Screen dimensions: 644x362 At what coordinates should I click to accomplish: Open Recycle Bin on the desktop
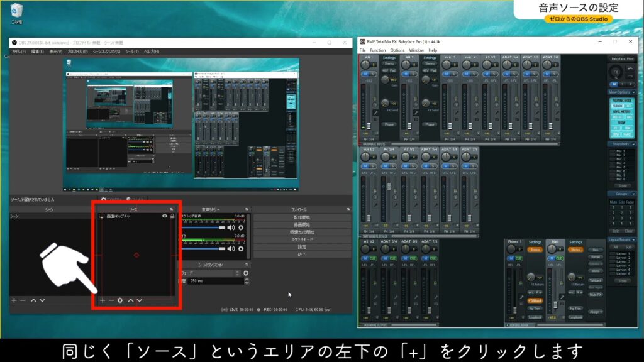coord(16,13)
